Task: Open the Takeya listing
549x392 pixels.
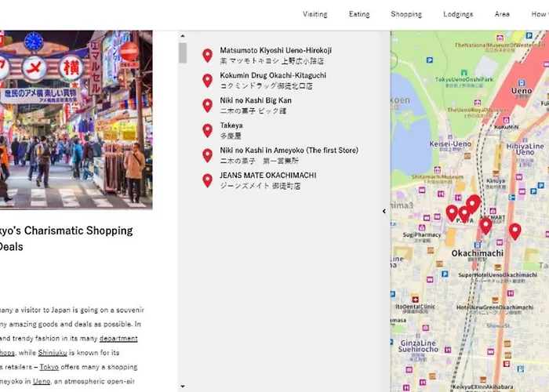Action: (x=231, y=131)
